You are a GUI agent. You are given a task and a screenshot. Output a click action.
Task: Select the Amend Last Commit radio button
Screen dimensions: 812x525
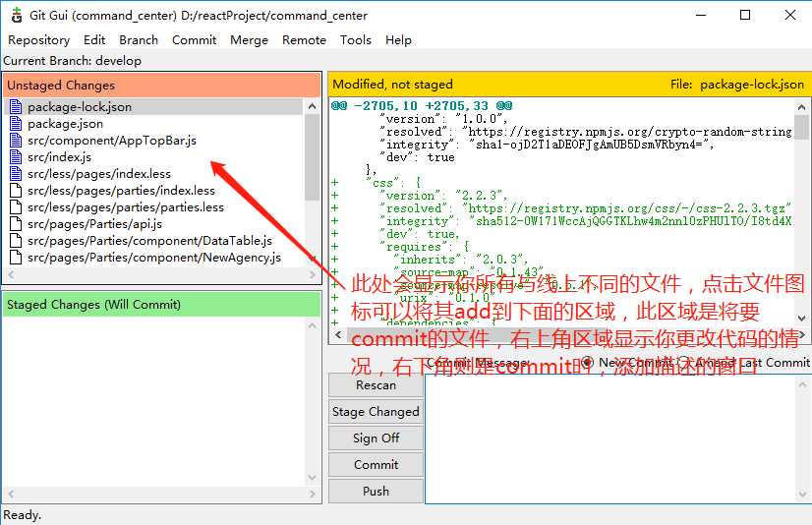click(x=684, y=362)
